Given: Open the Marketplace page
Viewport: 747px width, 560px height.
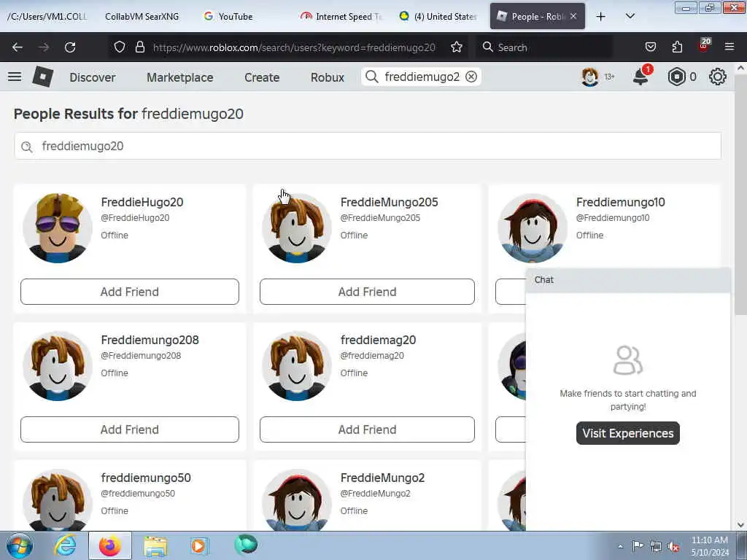Looking at the screenshot, I should [x=180, y=77].
